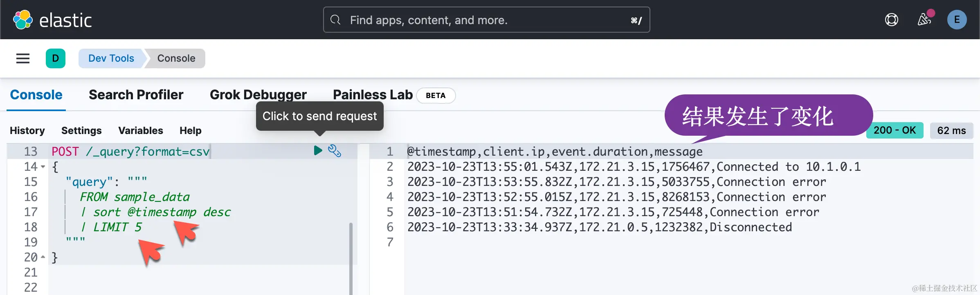Collapse the code fold on line 14
This screenshot has height=295, width=980.
coord(43,167)
